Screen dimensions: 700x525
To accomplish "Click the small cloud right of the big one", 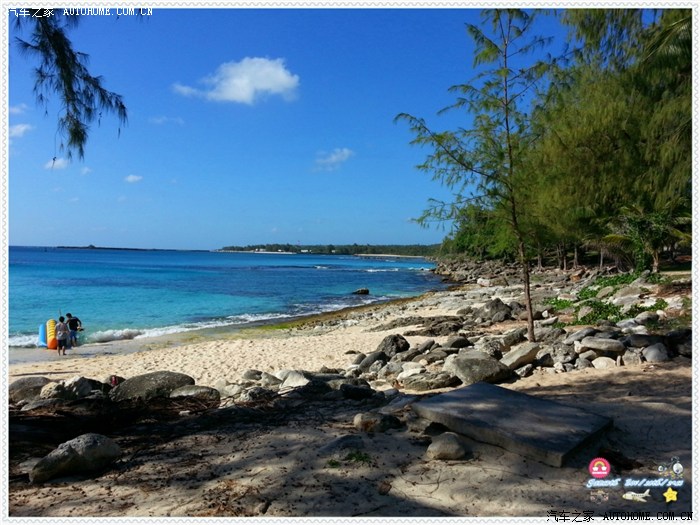I will (x=334, y=157).
